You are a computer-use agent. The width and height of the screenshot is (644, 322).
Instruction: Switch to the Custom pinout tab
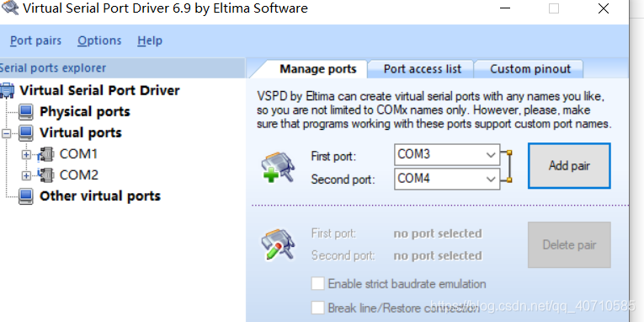tap(530, 69)
